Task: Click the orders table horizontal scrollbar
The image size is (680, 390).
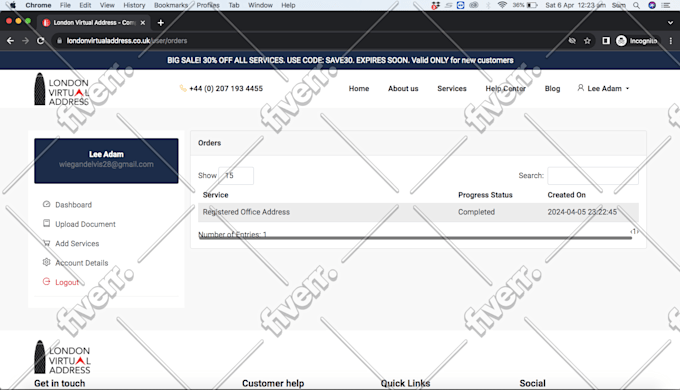Action: 415,238
